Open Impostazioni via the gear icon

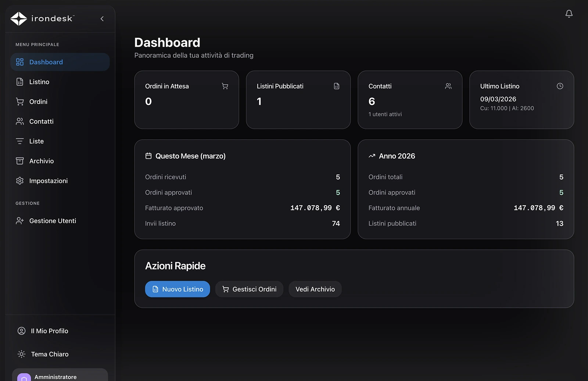point(20,181)
